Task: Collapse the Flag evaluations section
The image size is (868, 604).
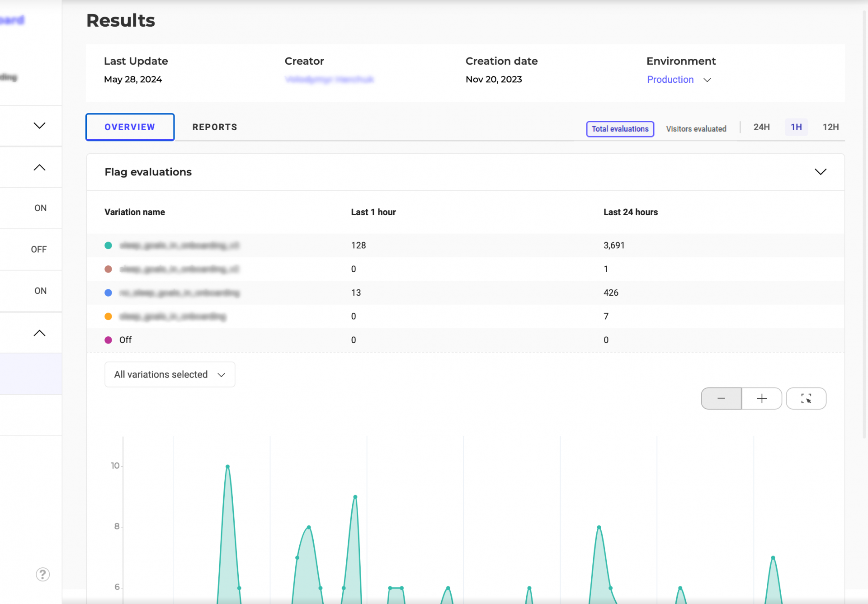Action: (820, 172)
